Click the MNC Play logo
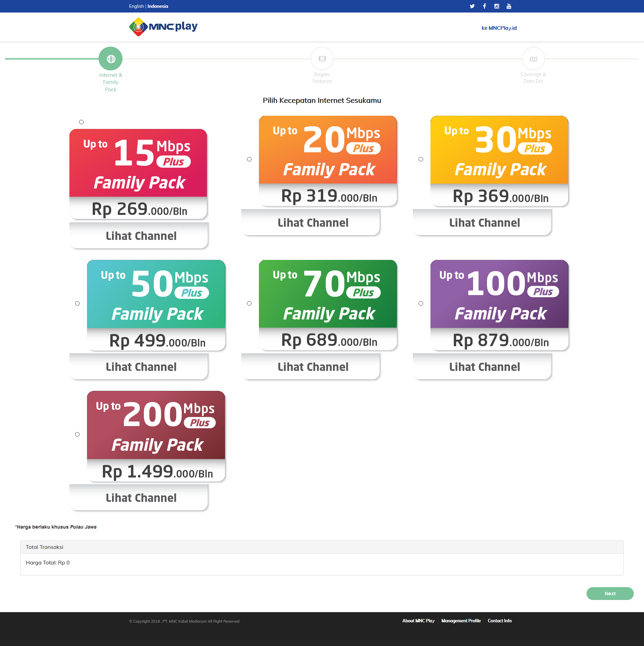Viewport: 644px width, 646px height. (x=163, y=27)
